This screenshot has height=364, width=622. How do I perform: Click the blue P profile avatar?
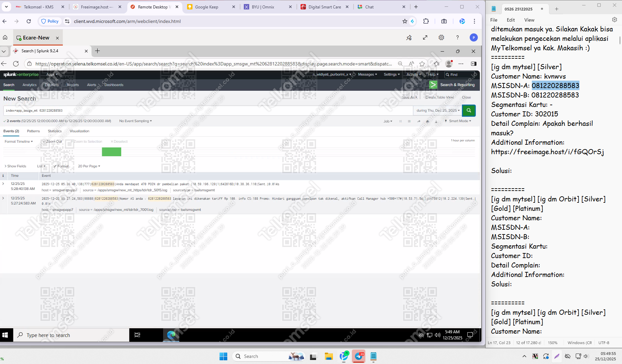coord(474,37)
